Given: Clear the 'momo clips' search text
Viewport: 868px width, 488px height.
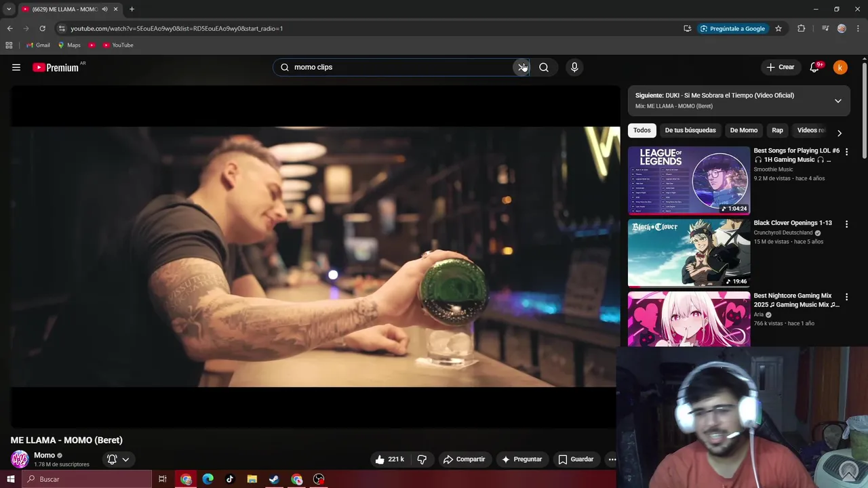Looking at the screenshot, I should pyautogui.click(x=521, y=67).
